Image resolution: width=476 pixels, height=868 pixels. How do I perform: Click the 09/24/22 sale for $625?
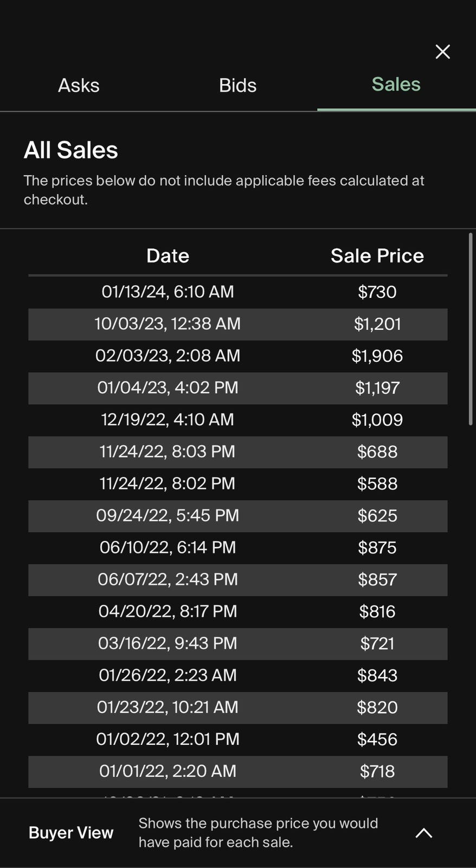click(x=237, y=515)
